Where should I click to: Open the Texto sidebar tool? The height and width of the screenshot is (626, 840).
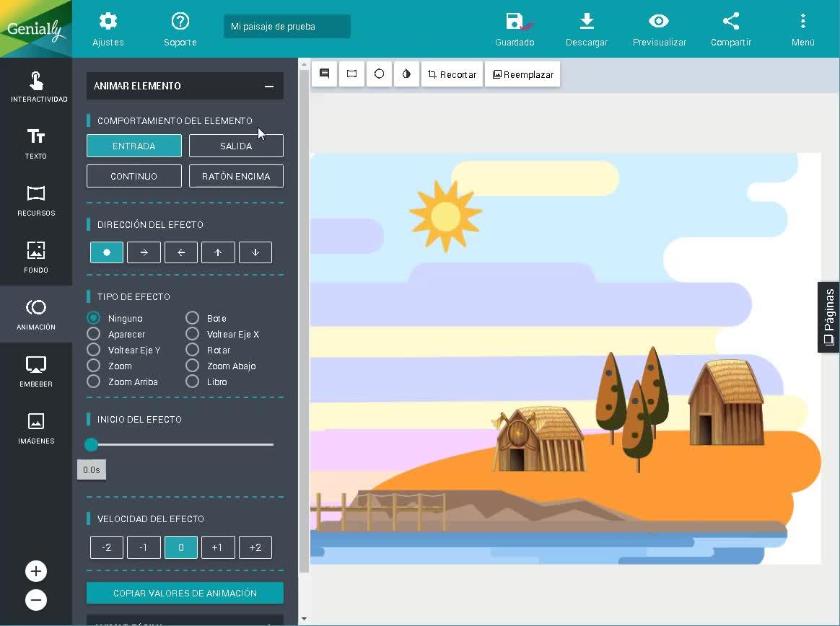36,144
